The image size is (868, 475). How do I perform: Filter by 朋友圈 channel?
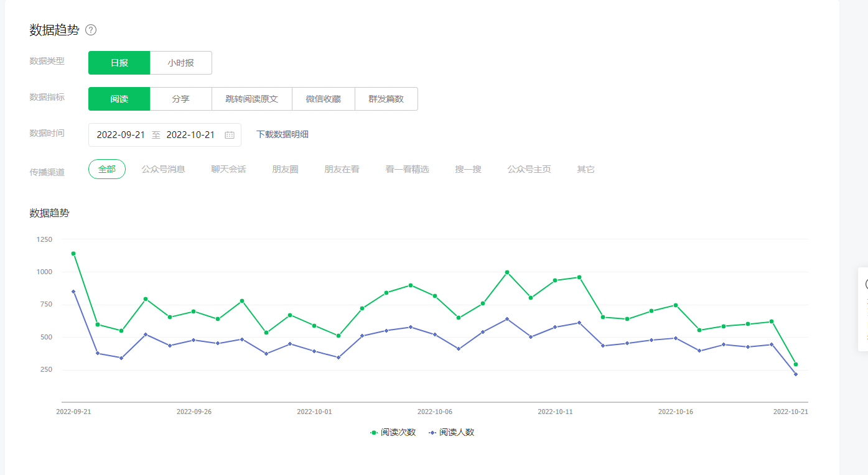click(x=285, y=169)
